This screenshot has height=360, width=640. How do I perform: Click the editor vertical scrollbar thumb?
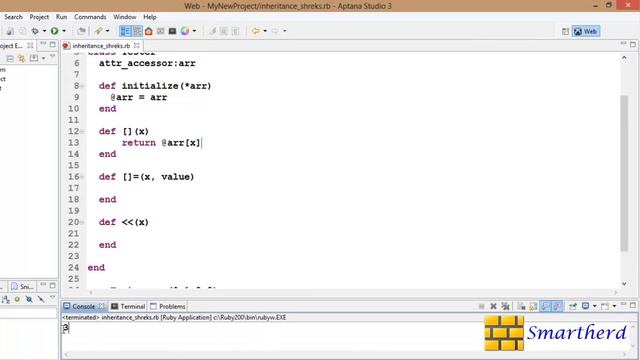click(624, 173)
